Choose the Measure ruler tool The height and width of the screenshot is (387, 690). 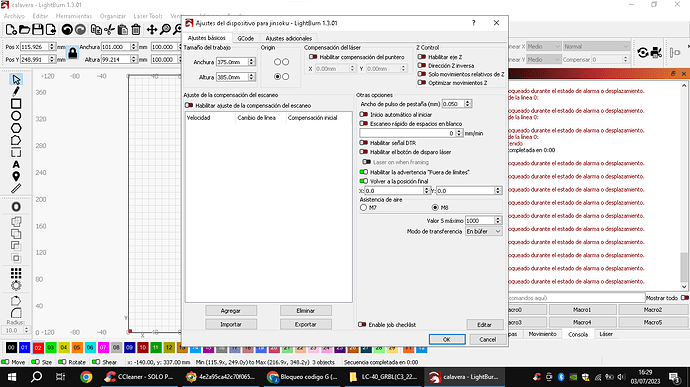coord(16,188)
